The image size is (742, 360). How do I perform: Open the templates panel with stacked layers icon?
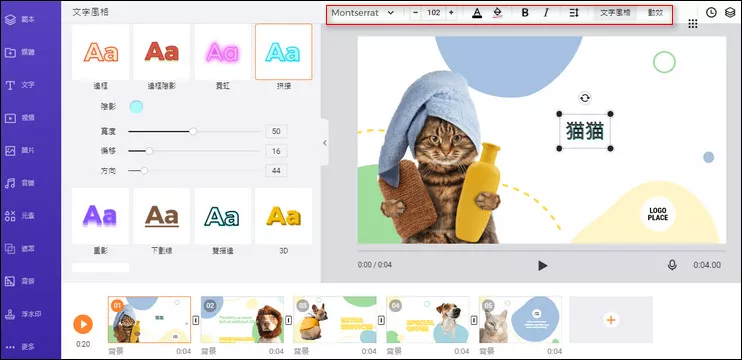click(x=10, y=20)
